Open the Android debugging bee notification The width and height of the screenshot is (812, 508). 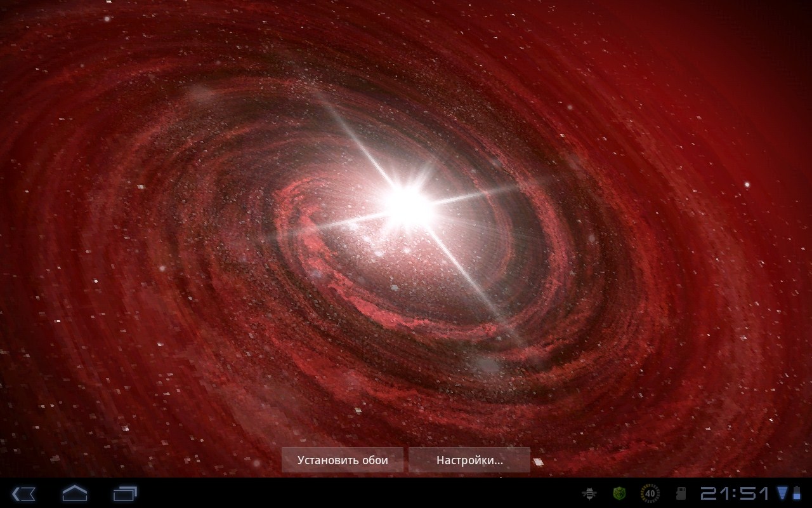pos(589,493)
